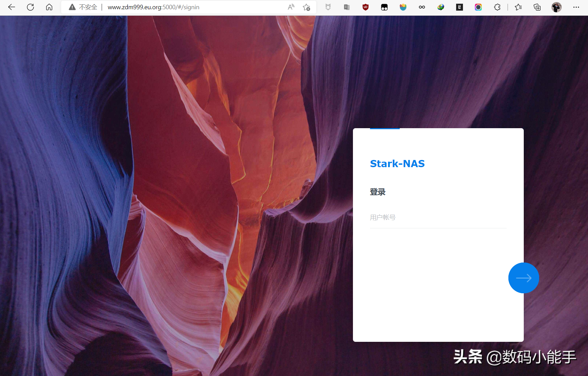Open Settings and more ellipsis menu
This screenshot has height=376, width=588.
(576, 7)
